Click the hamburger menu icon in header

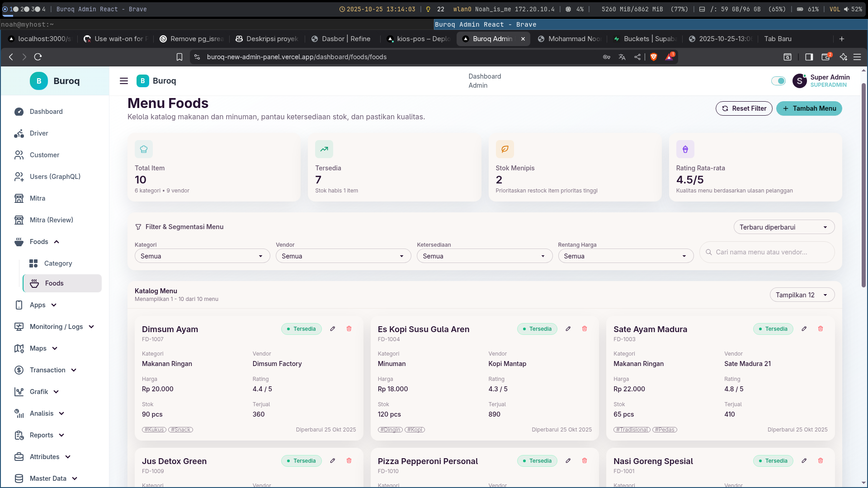point(123,81)
